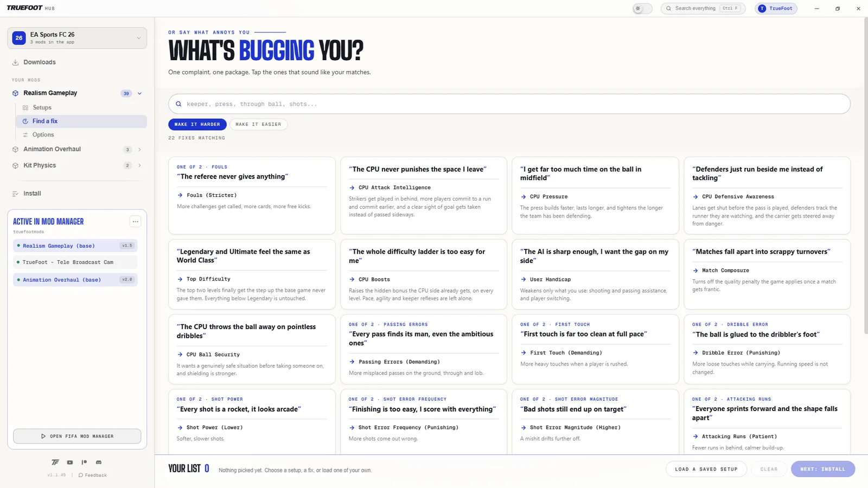This screenshot has width=868, height=488.
Task: Click the Setups grid icon
Action: click(x=25, y=108)
